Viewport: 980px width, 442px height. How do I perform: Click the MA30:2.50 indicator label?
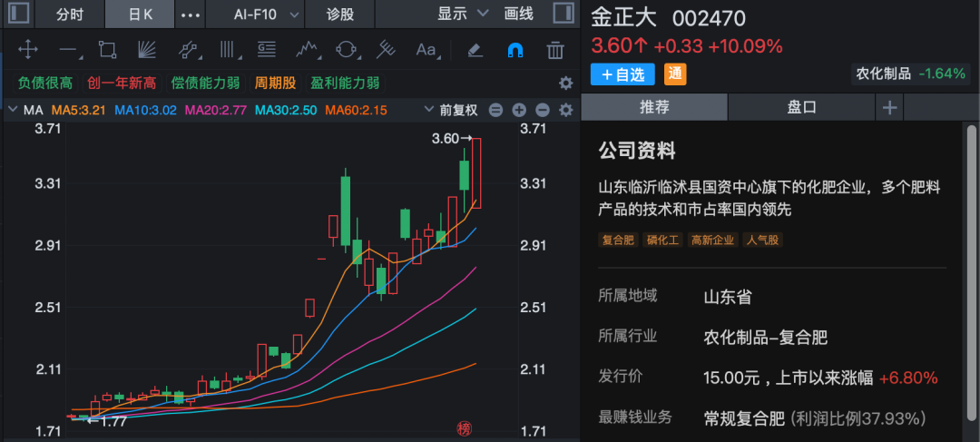click(x=288, y=111)
